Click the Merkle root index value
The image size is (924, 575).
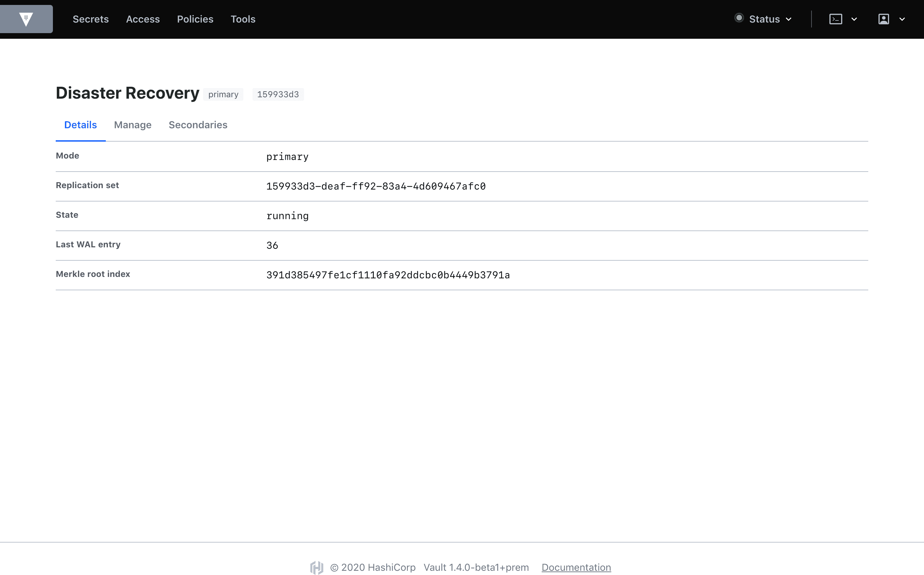388,275
